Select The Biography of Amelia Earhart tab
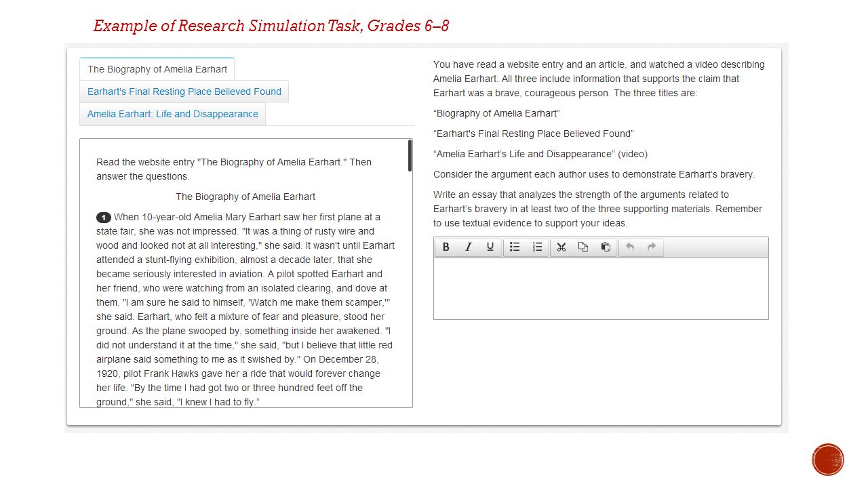 pyautogui.click(x=157, y=69)
